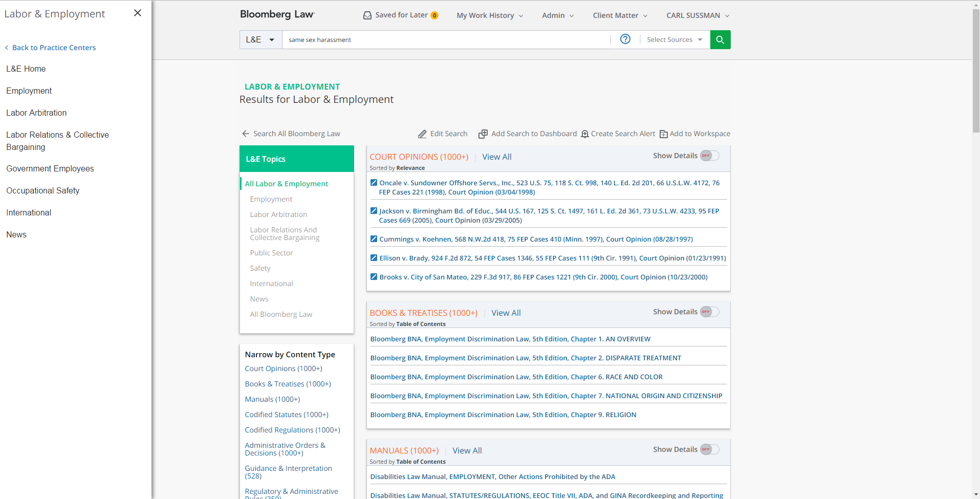Viewport: 980px width, 499px height.
Task: Check the Jackson v. Birmingham checkbox
Action: [374, 211]
